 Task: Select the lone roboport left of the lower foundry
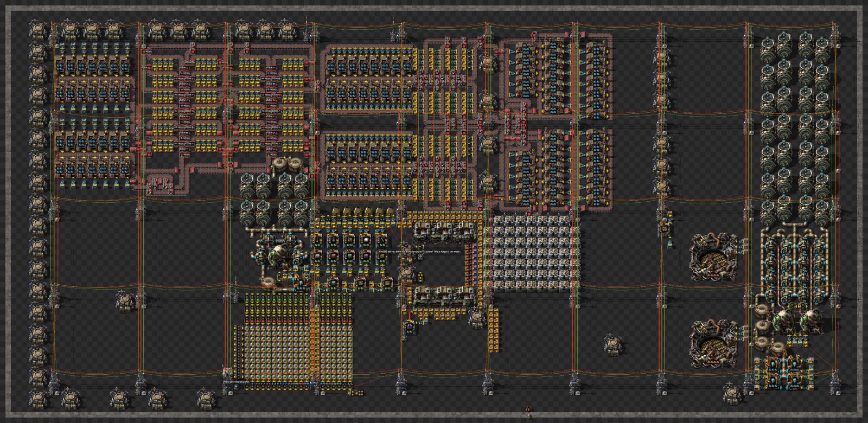point(613,344)
